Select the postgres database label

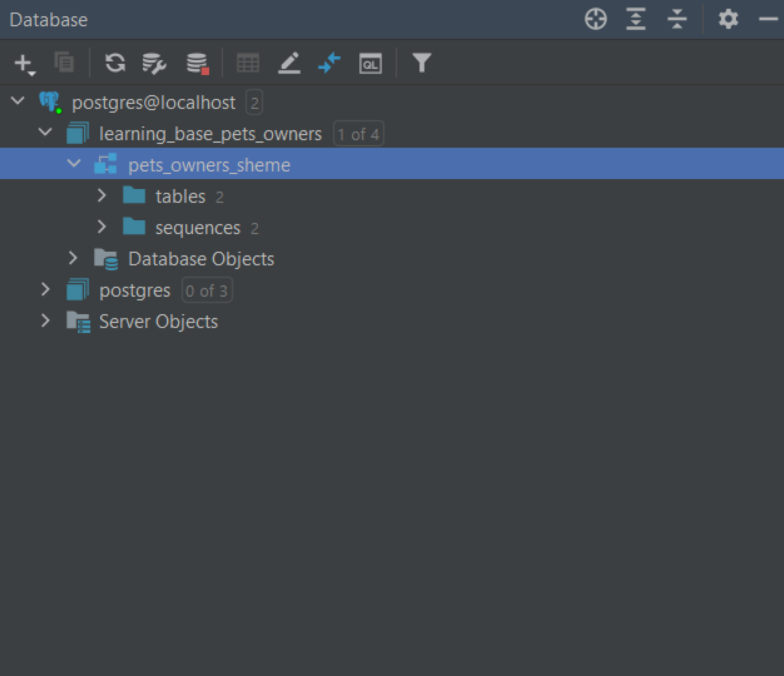[x=135, y=291]
